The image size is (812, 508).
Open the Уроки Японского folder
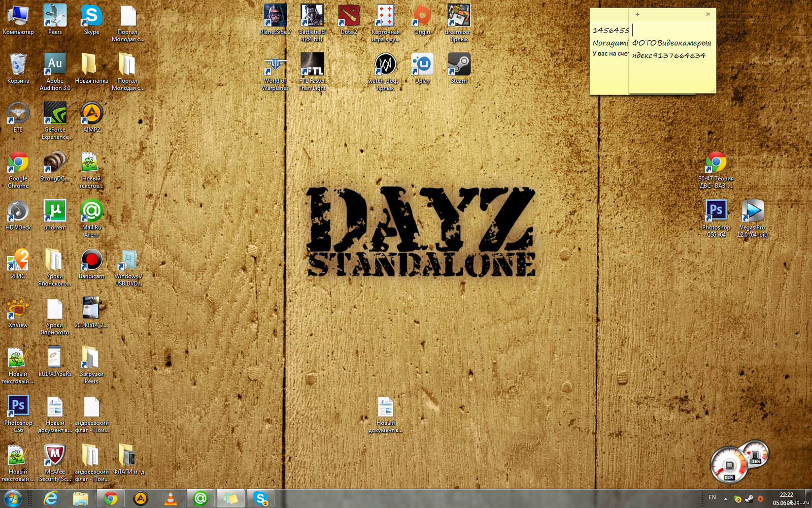pos(55,268)
